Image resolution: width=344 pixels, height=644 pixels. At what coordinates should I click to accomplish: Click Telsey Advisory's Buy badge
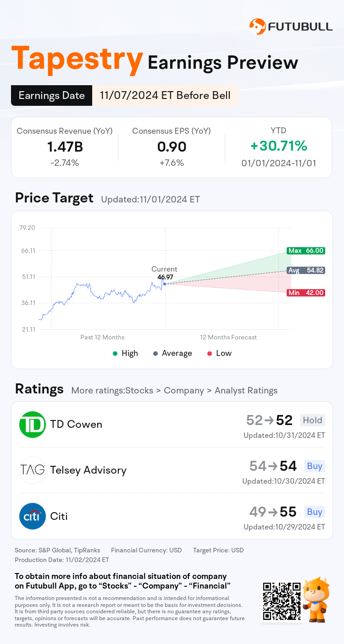coord(315,466)
